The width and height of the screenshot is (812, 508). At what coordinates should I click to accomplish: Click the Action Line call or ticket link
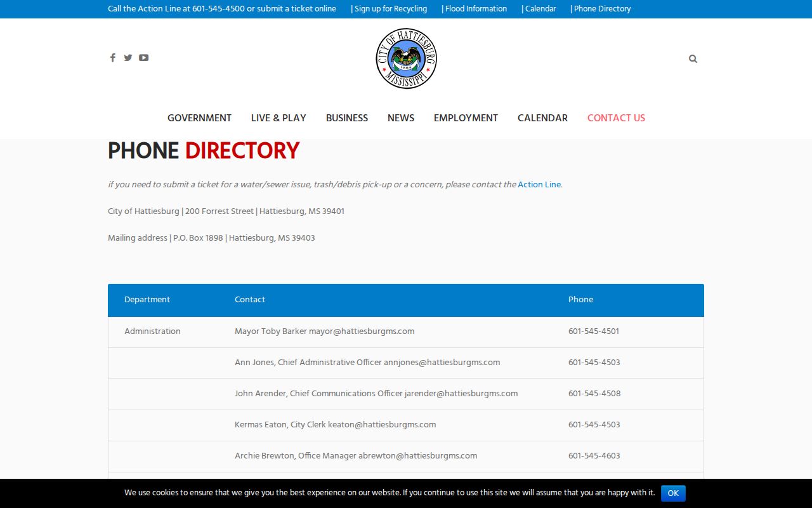tap(222, 9)
